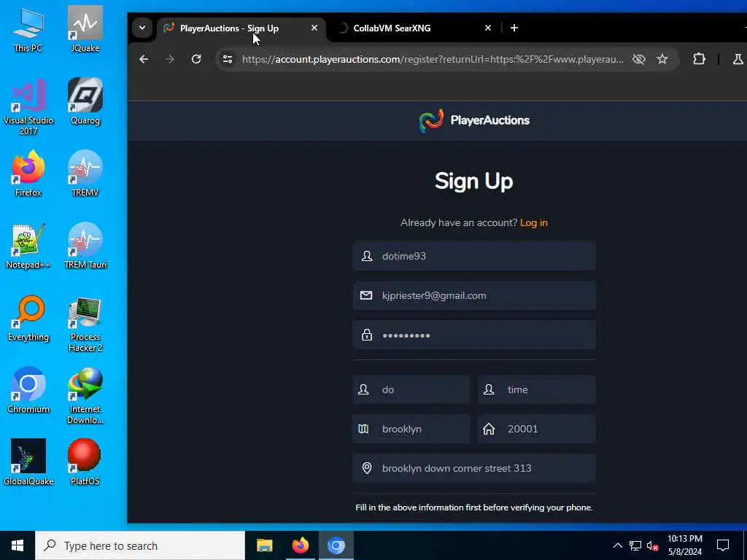Select the JQuake desktop shortcut
This screenshot has height=560, width=747.
pos(85,30)
